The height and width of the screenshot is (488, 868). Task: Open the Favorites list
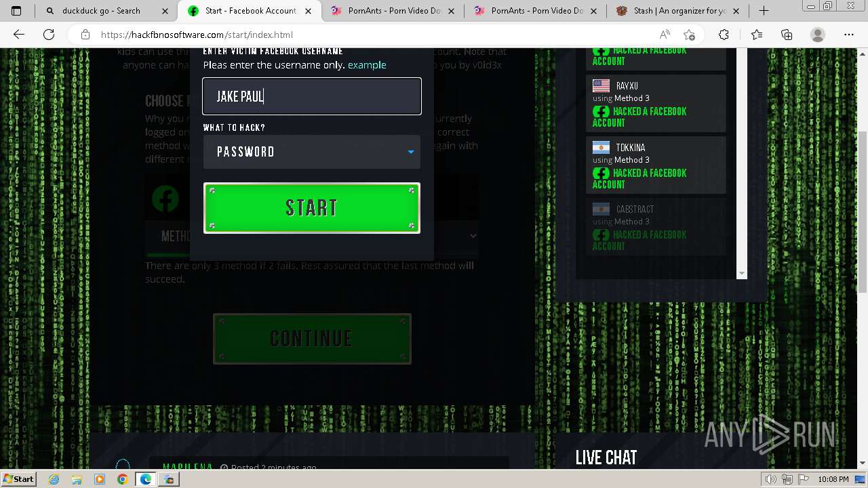point(757,35)
